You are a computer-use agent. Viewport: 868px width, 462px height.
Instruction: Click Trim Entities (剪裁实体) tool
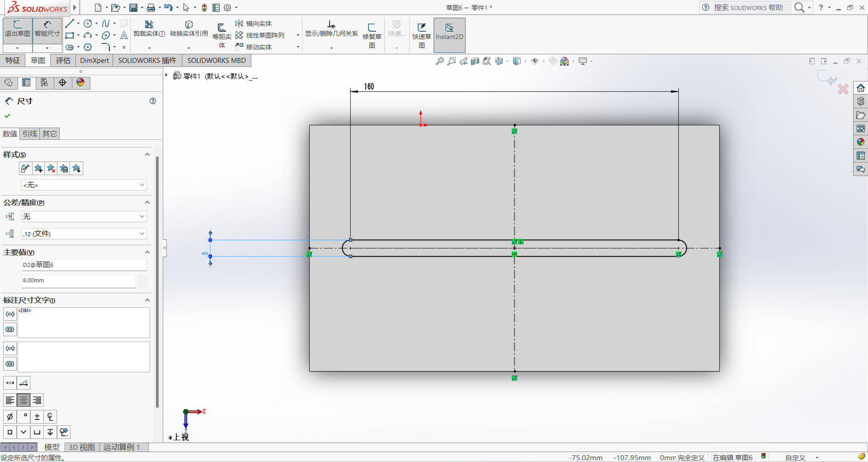pos(149,29)
